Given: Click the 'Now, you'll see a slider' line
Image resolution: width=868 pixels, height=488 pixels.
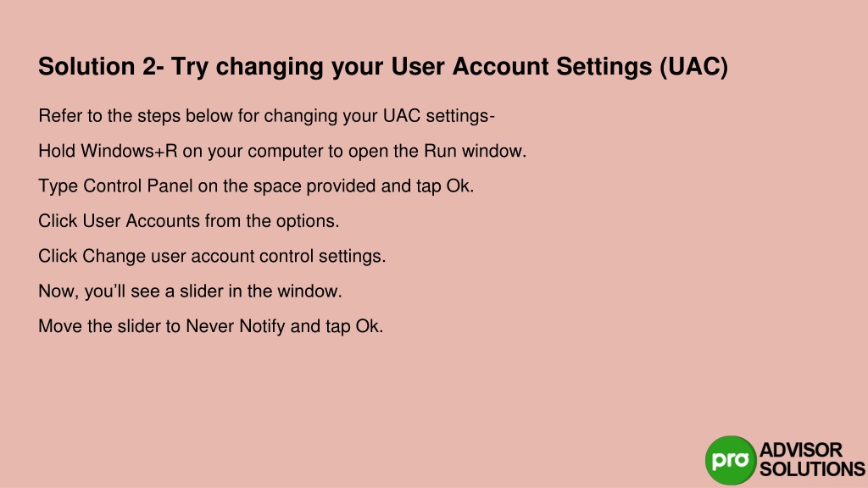Looking at the screenshot, I should (191, 291).
